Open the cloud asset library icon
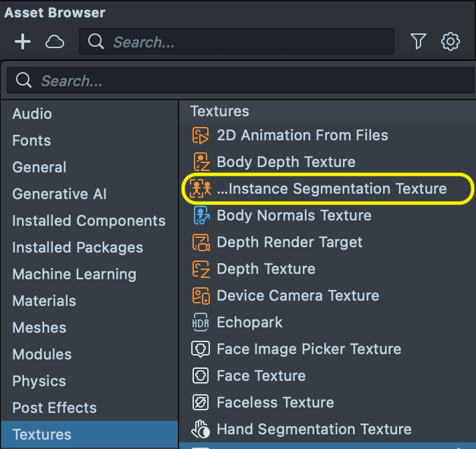Screen dimensions: 476x449 (x=55, y=42)
